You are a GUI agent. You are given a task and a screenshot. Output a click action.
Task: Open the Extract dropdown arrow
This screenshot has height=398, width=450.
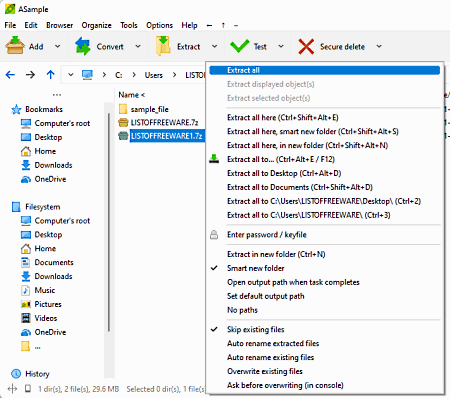click(215, 46)
